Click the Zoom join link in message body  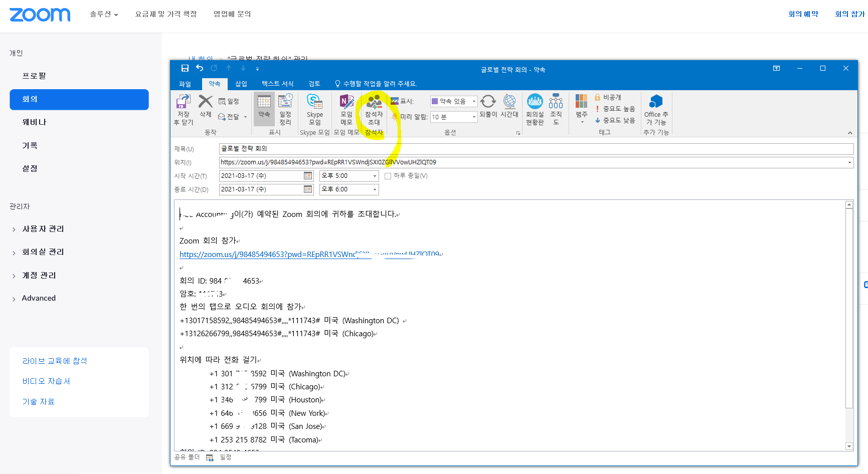[309, 255]
